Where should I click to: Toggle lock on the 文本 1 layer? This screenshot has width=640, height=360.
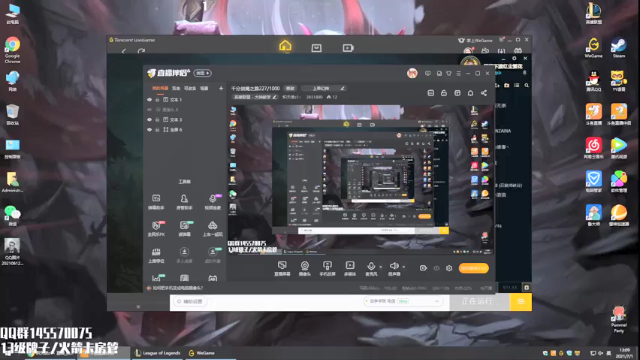point(157,100)
